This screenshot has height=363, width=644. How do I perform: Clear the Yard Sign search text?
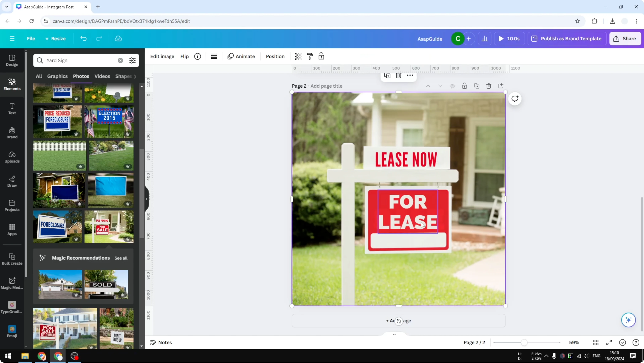click(x=120, y=60)
